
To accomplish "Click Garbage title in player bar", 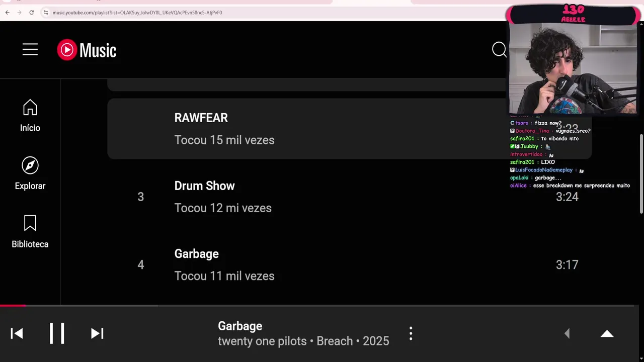I will pyautogui.click(x=240, y=326).
